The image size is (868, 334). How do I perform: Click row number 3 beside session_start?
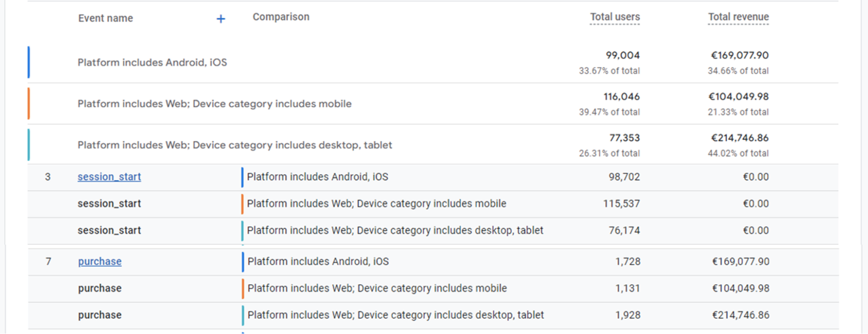point(48,177)
